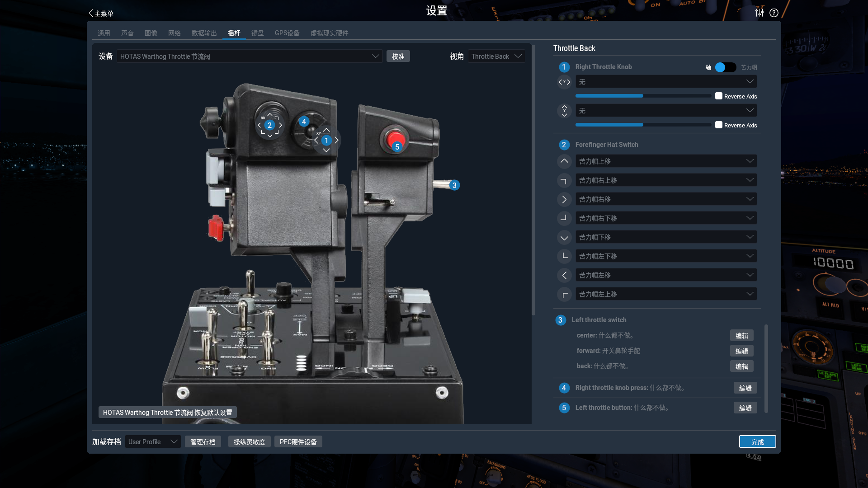Image resolution: width=868 pixels, height=488 pixels.
Task: Open device dropdown HOTAS Warthog Throttle
Action: tap(250, 56)
